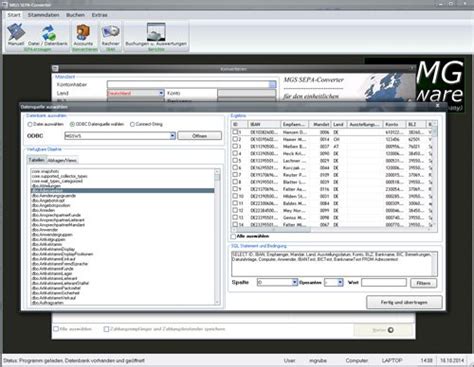Sort results by the IBAN column header
The height and width of the screenshot is (367, 474).
pyautogui.click(x=264, y=124)
